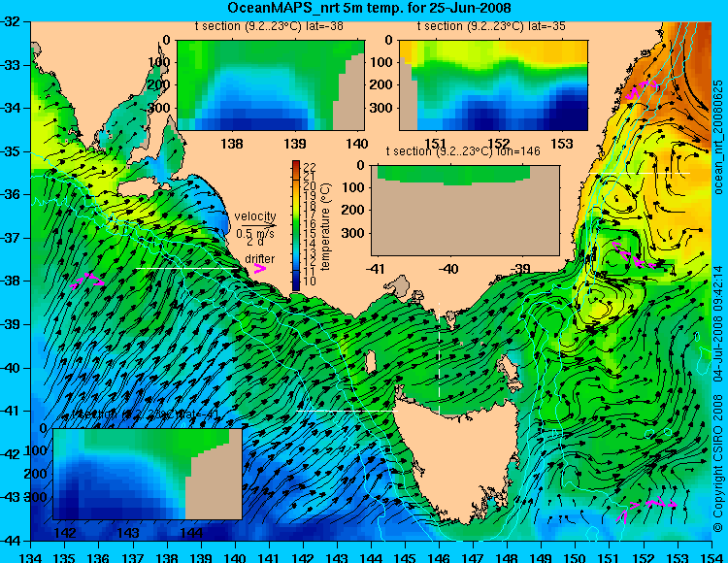Image resolution: width=728 pixels, height=563 pixels.
Task: Click the magenta drifter track near 135.5E, 38S
Action: (x=86, y=280)
